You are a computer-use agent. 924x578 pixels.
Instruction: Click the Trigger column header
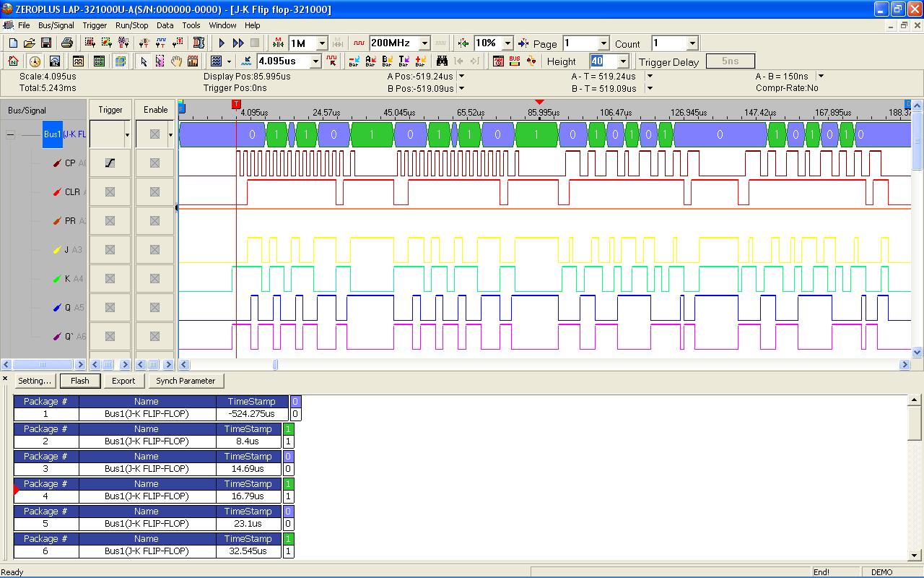coord(110,110)
